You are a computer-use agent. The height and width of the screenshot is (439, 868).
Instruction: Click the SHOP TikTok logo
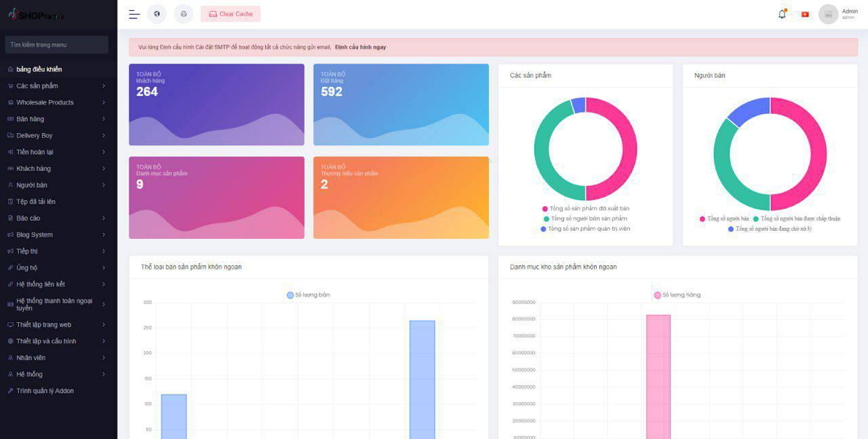pyautogui.click(x=37, y=14)
